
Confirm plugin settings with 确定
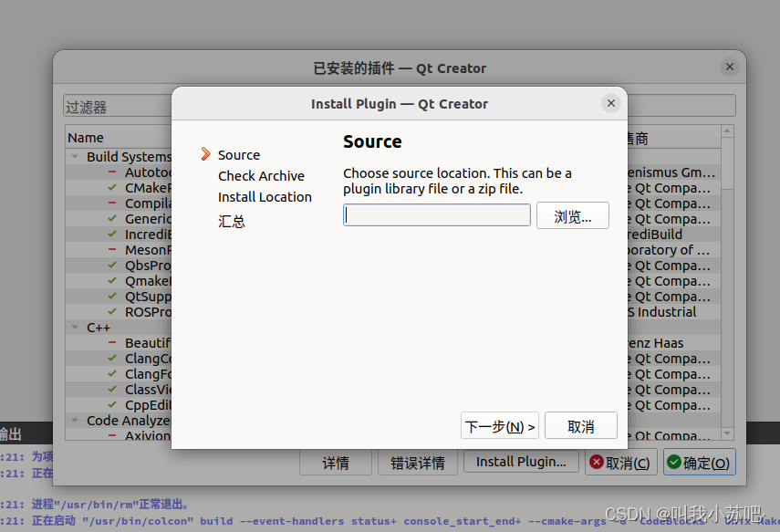point(699,462)
